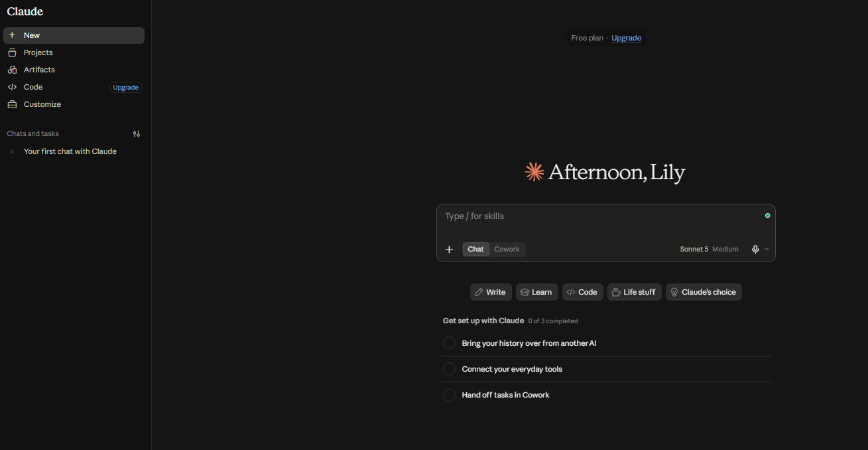Open 'Connect your everyday tools' setup step
Viewport: 868px width, 450px height.
(x=607, y=369)
